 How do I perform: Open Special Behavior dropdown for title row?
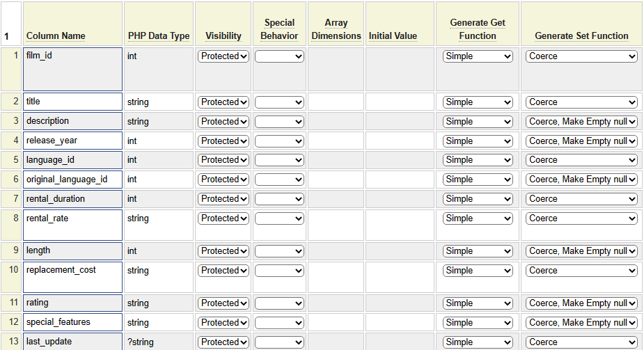279,102
